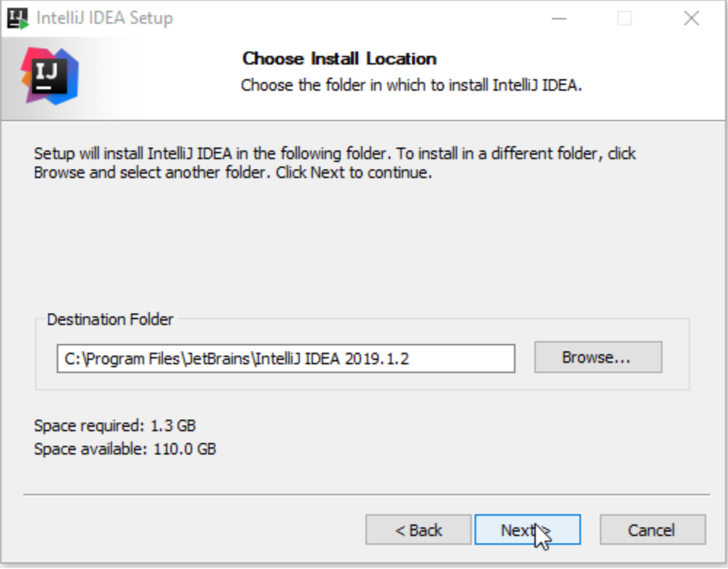Continue installation with the Next button

point(527,530)
